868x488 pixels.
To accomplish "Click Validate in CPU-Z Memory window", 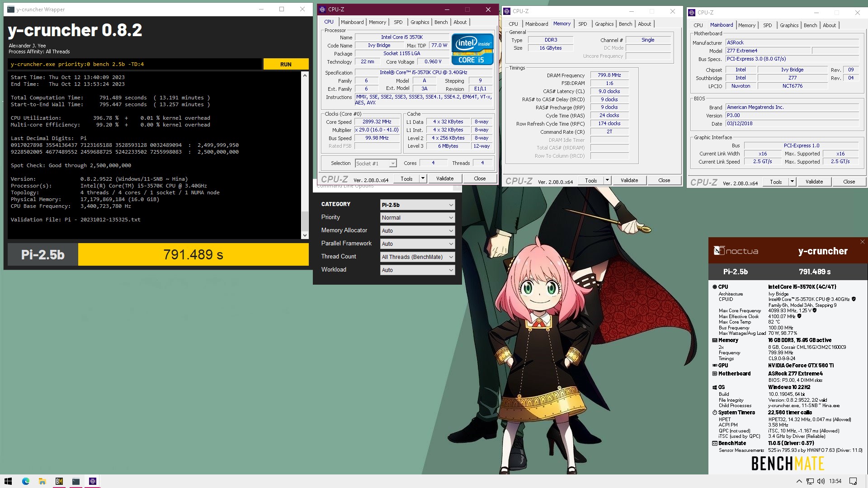I will click(x=629, y=180).
